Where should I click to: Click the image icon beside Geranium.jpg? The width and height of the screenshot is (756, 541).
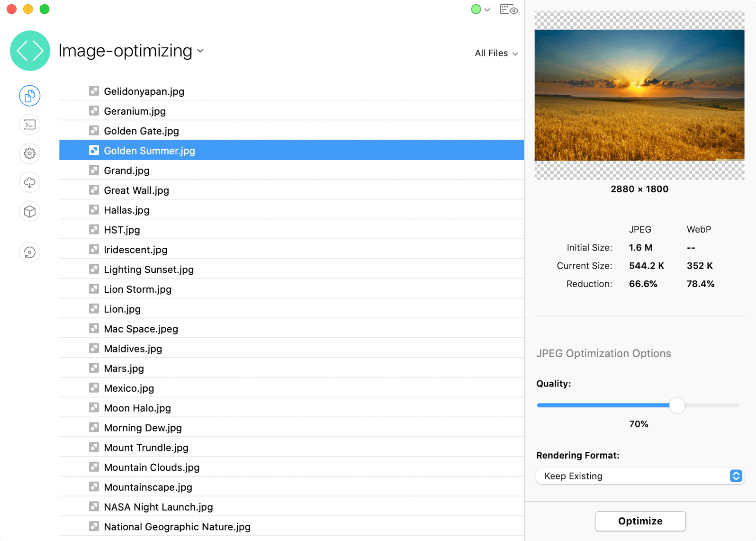[x=94, y=111]
